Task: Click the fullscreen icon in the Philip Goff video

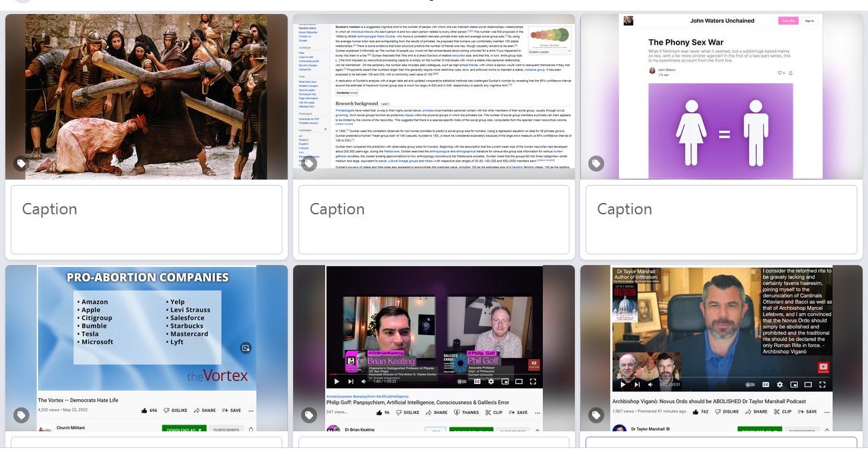Action: coord(533,381)
